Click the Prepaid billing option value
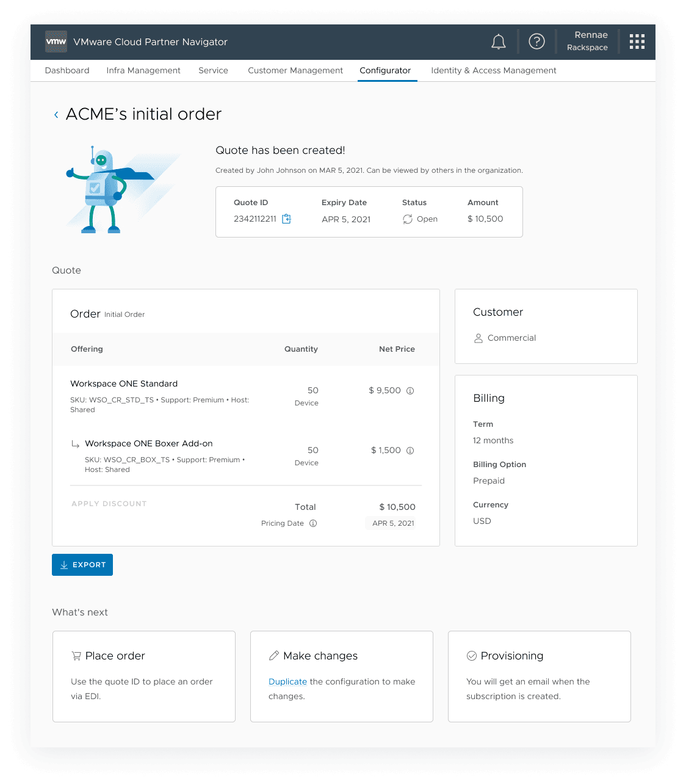 pos(489,481)
